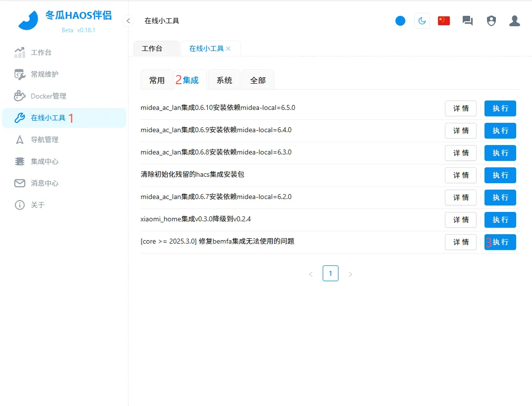The image size is (532, 406).
Task: Toggle dark mode with the moon icon
Action: pyautogui.click(x=422, y=21)
